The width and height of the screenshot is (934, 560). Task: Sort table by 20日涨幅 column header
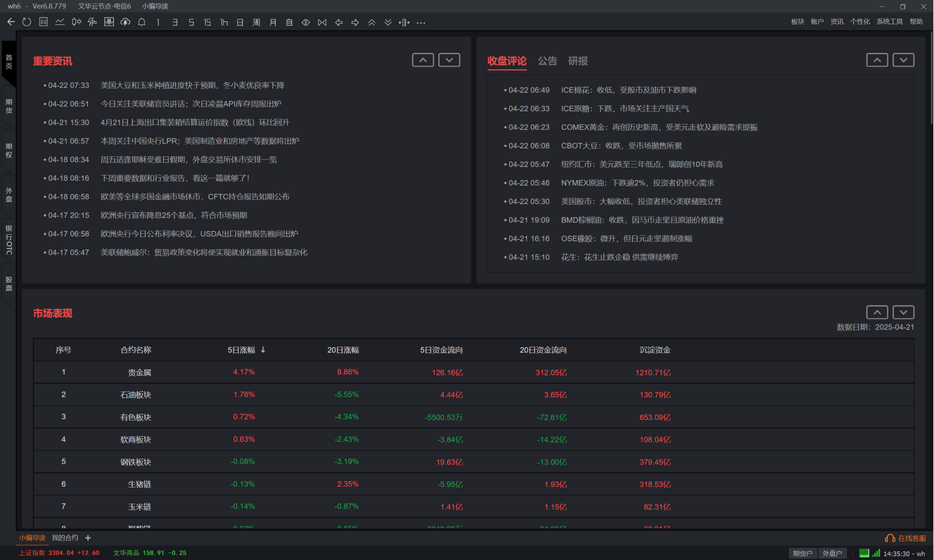(x=343, y=350)
